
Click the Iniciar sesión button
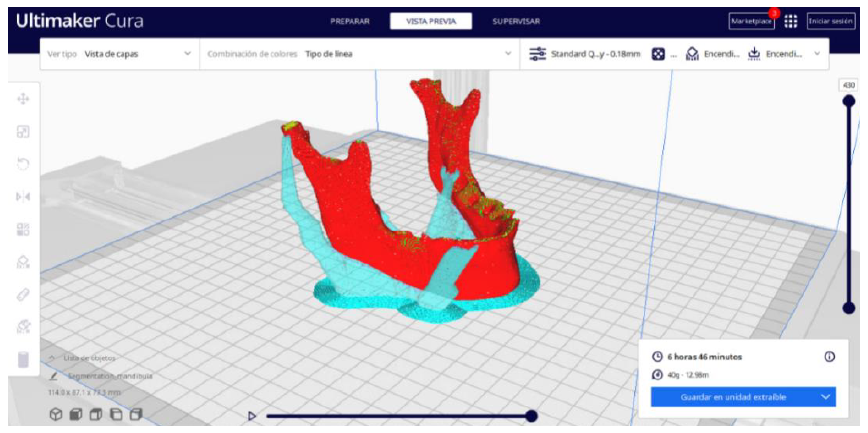(831, 22)
